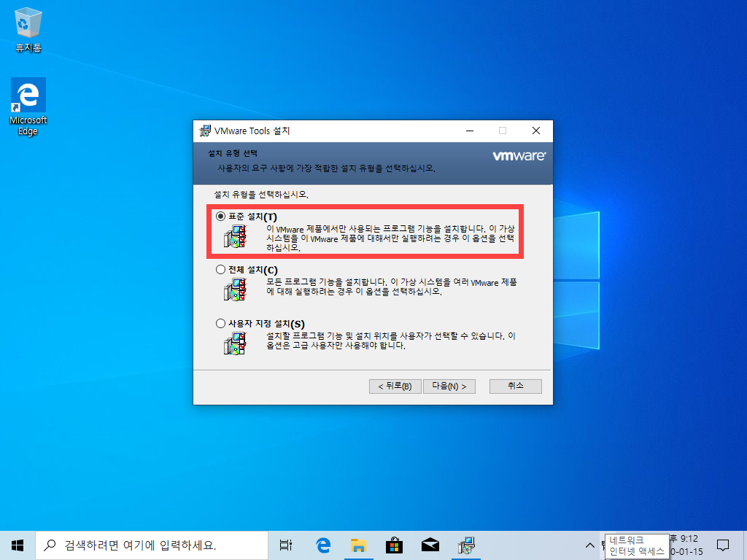Click the 전체 설치 description text
Image resolution: width=747 pixels, height=560 pixels.
392,287
